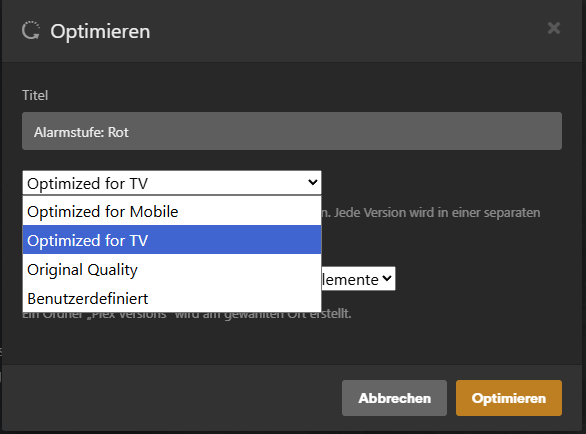Click the arrow of the lemente dropdown
Viewport: 586px width, 434px height.
(x=387, y=278)
